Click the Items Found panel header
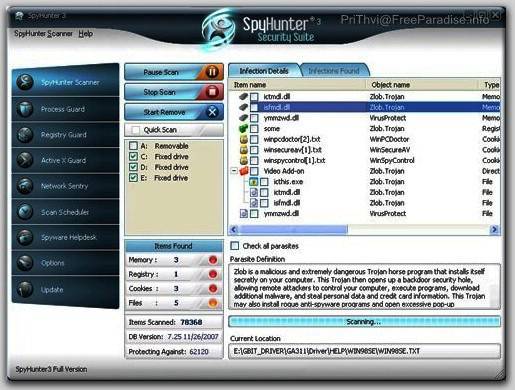 174,246
